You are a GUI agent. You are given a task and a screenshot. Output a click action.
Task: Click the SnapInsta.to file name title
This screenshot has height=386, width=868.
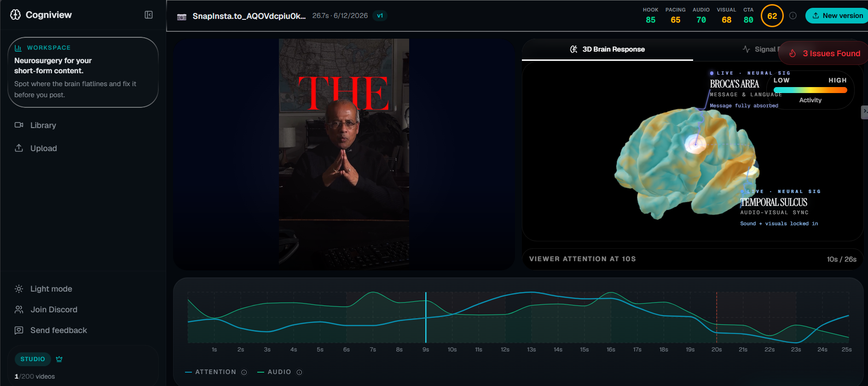pyautogui.click(x=249, y=16)
